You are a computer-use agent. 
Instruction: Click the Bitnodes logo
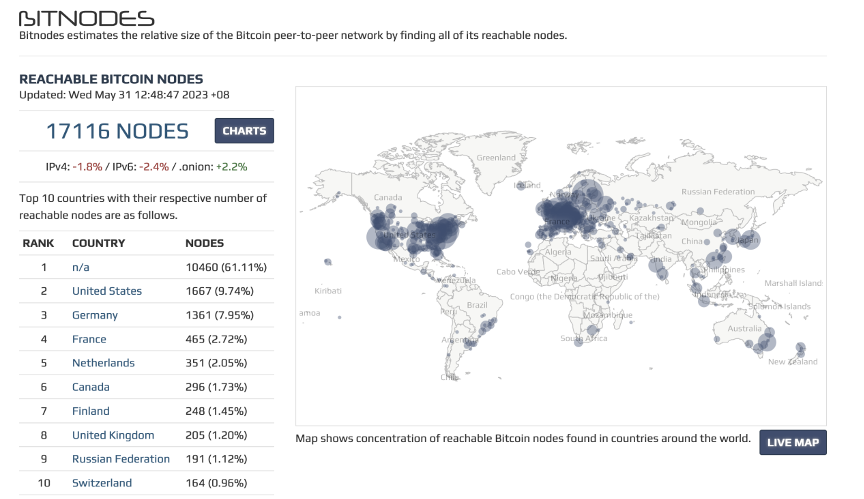(x=87, y=18)
